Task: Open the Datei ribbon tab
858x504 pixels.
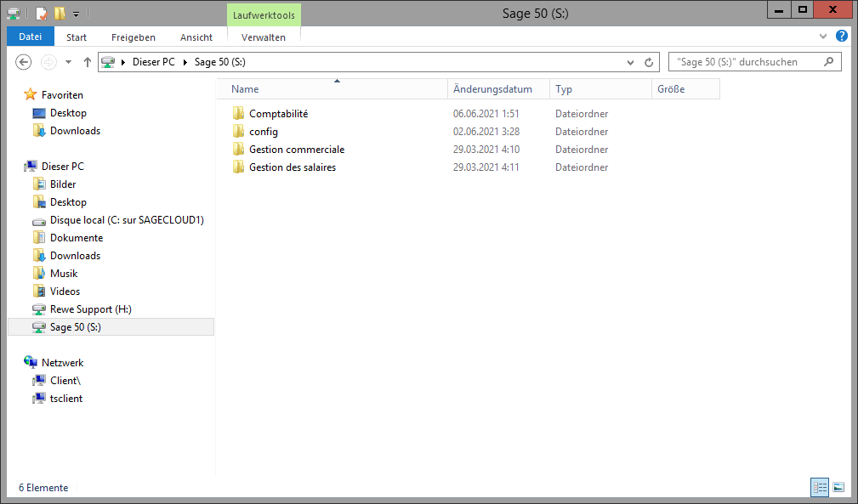Action: (30, 37)
